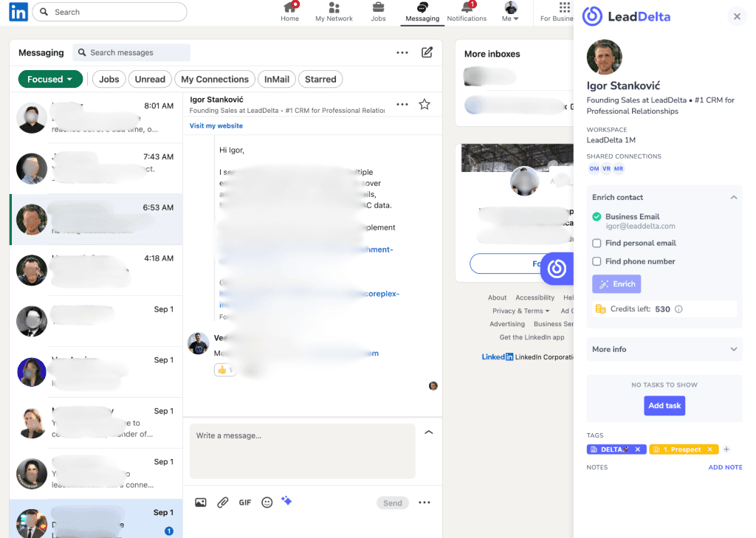Screen dimensions: 756x538
Task: Click the Search messages field
Action: coord(131,52)
